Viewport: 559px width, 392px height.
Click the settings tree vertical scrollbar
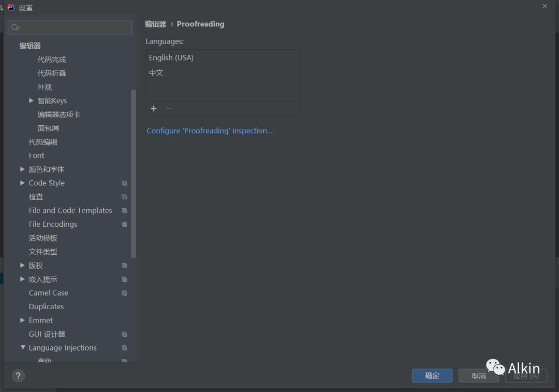(134, 173)
